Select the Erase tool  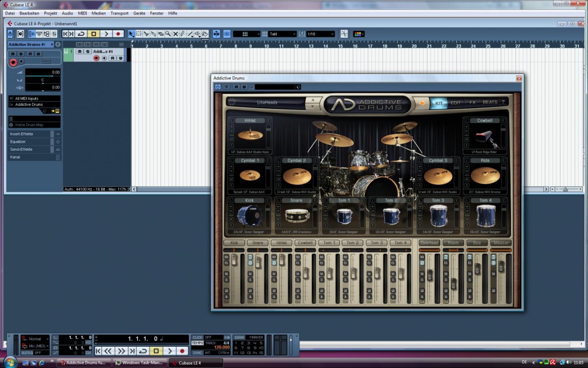161,34
